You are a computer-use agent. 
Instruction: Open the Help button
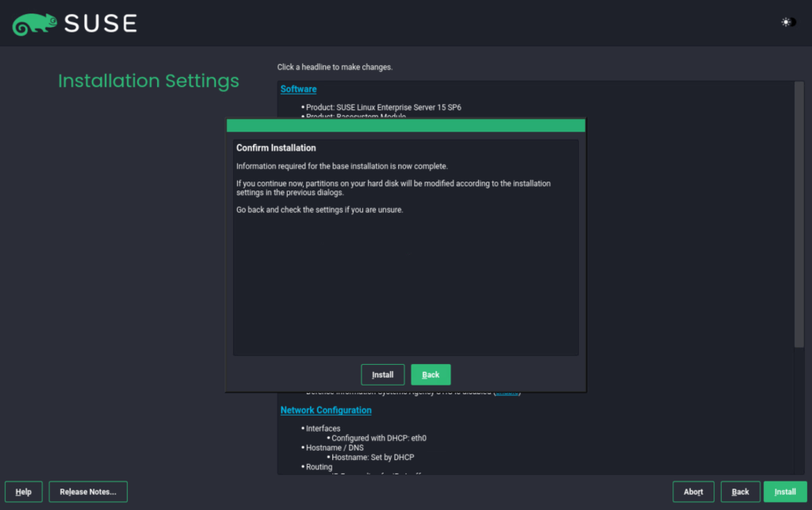click(23, 491)
